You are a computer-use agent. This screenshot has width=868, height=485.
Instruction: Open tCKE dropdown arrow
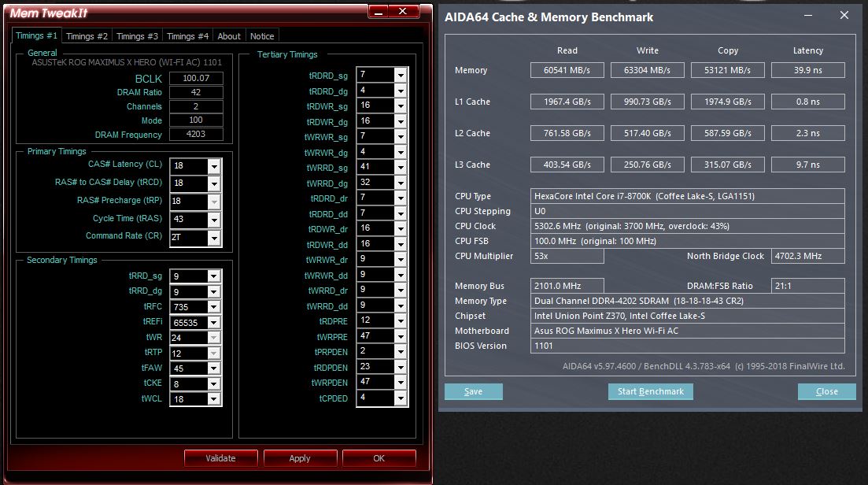pos(214,383)
